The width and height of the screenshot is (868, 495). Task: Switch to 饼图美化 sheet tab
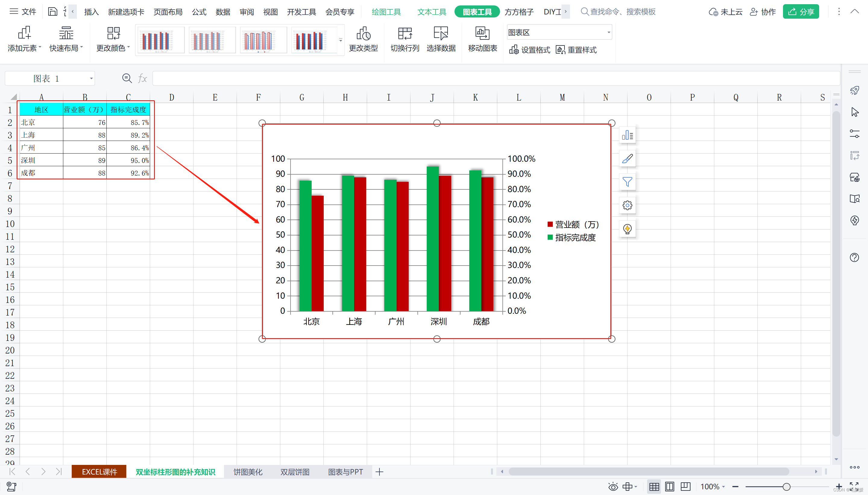click(248, 472)
